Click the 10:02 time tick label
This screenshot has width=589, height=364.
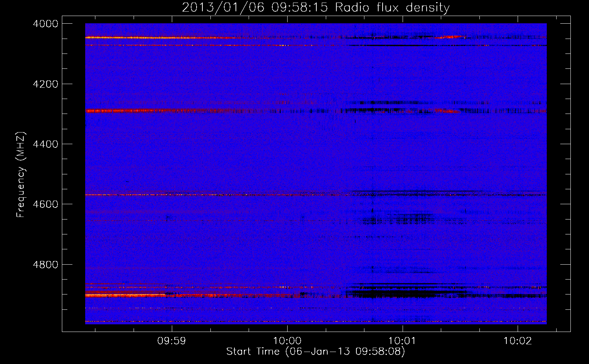click(x=518, y=341)
